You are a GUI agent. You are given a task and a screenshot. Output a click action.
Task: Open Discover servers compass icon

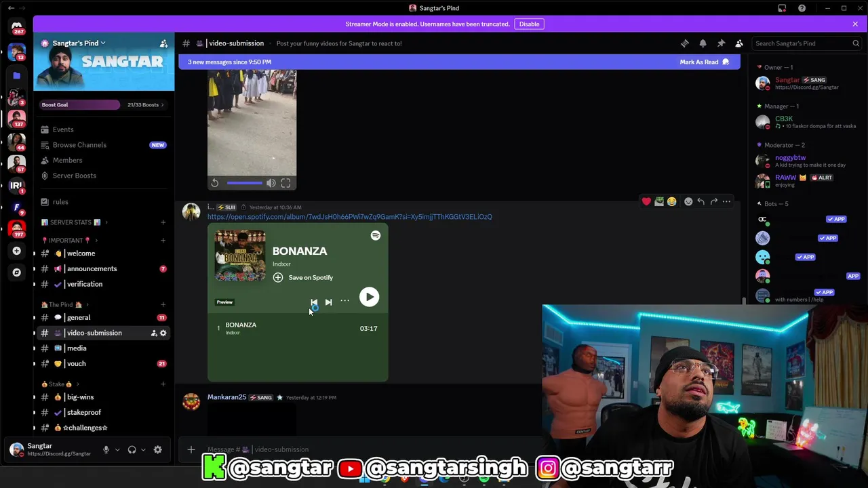(x=16, y=272)
